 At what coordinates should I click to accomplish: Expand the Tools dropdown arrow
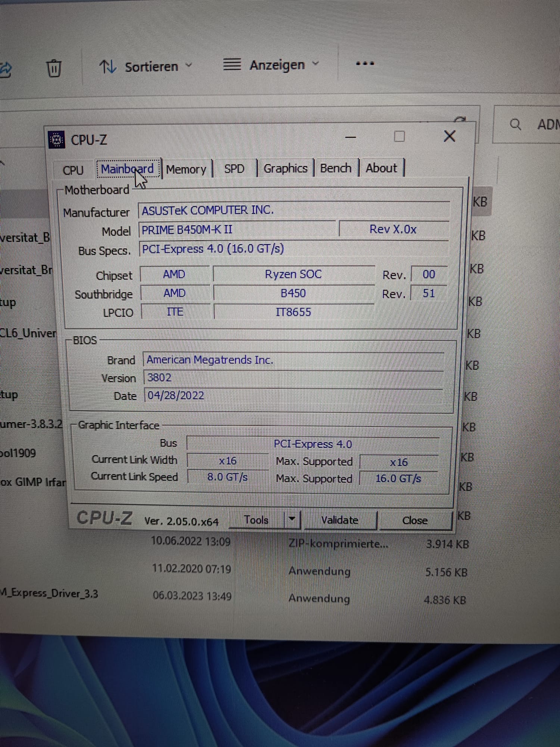click(x=292, y=519)
